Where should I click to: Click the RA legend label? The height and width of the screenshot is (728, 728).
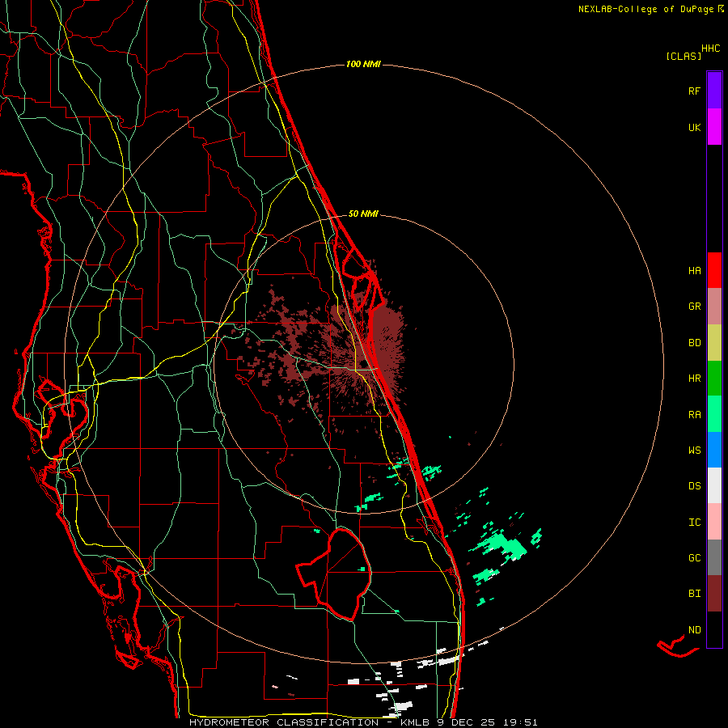[x=695, y=415]
